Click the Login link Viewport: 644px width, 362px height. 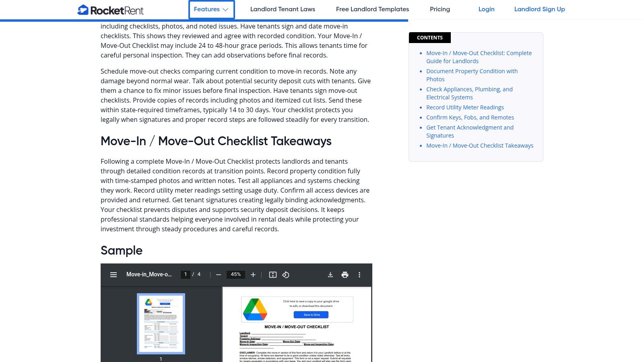point(486,9)
